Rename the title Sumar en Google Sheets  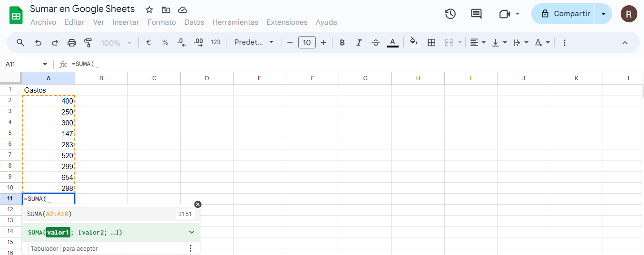click(82, 9)
